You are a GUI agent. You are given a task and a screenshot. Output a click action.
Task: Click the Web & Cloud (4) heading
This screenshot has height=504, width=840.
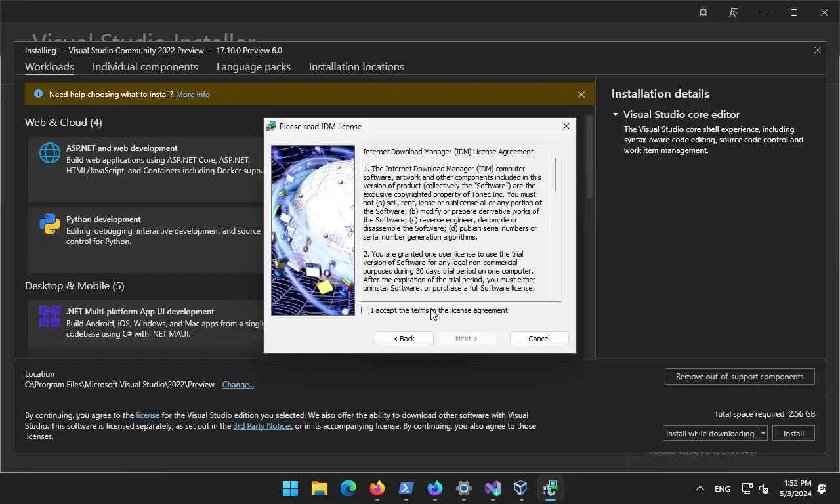64,123
